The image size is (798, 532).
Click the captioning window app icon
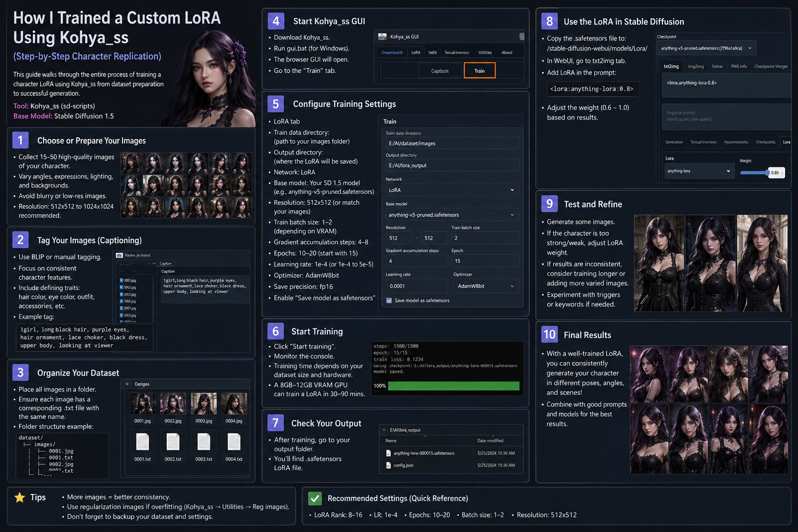click(119, 255)
